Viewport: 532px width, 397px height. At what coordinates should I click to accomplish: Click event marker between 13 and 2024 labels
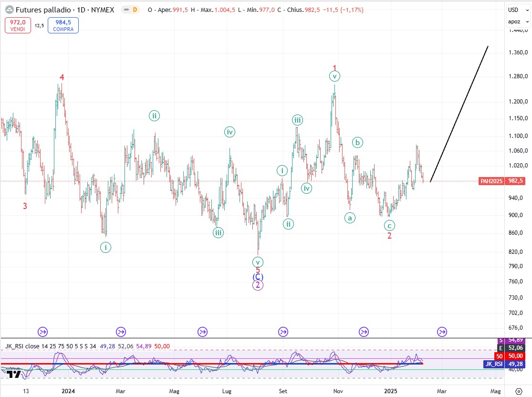click(x=43, y=332)
